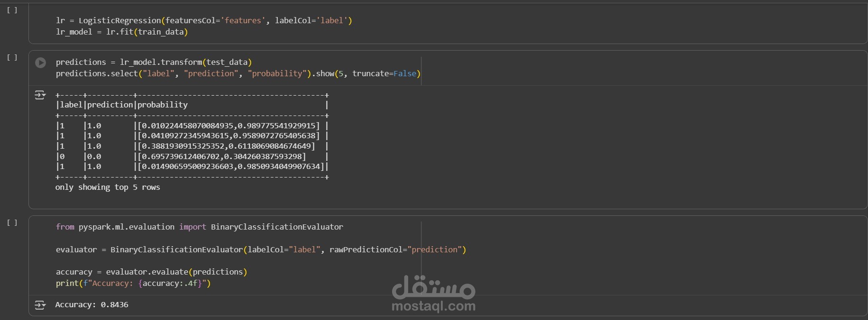Viewport: 868px width, 320px height.
Task: Select probability value starting 0.014906595009236603
Action: tap(231, 166)
